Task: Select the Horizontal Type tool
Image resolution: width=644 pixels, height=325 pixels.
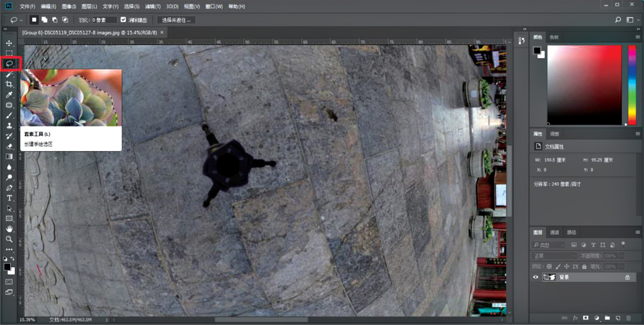Action: 9,198
